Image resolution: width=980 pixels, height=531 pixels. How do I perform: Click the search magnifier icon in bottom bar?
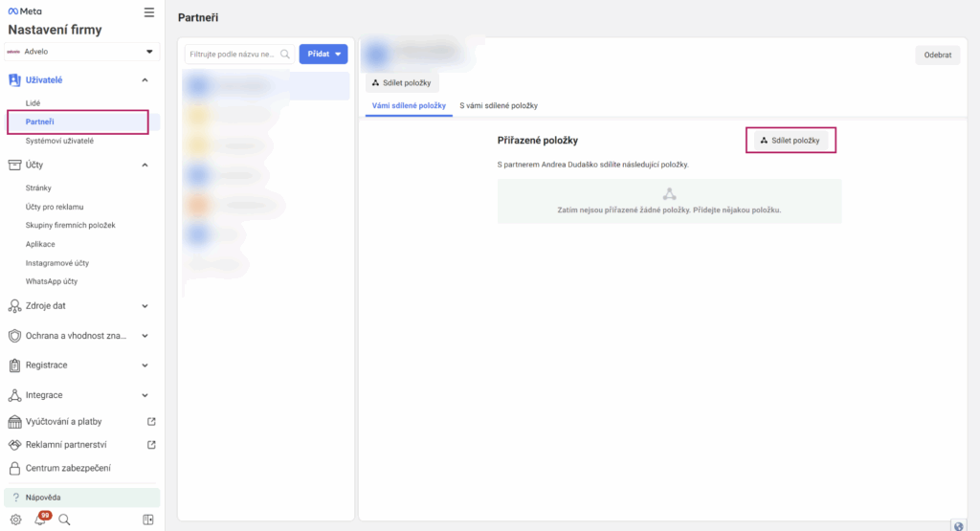[64, 520]
